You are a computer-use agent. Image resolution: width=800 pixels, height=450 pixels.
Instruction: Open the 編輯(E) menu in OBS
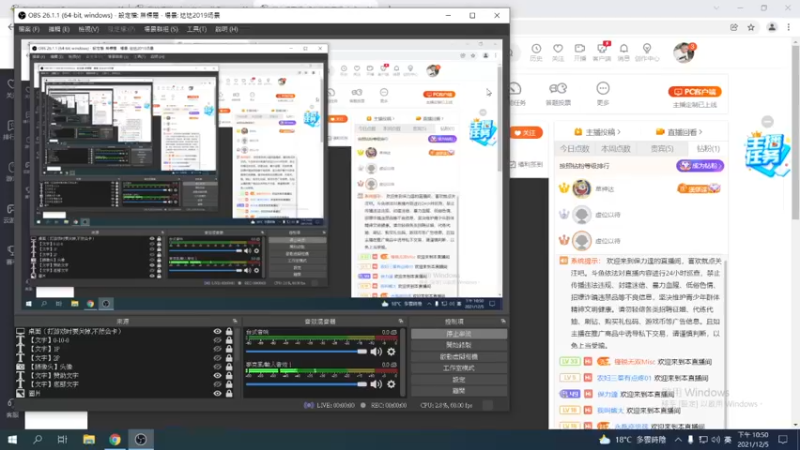(x=59, y=29)
